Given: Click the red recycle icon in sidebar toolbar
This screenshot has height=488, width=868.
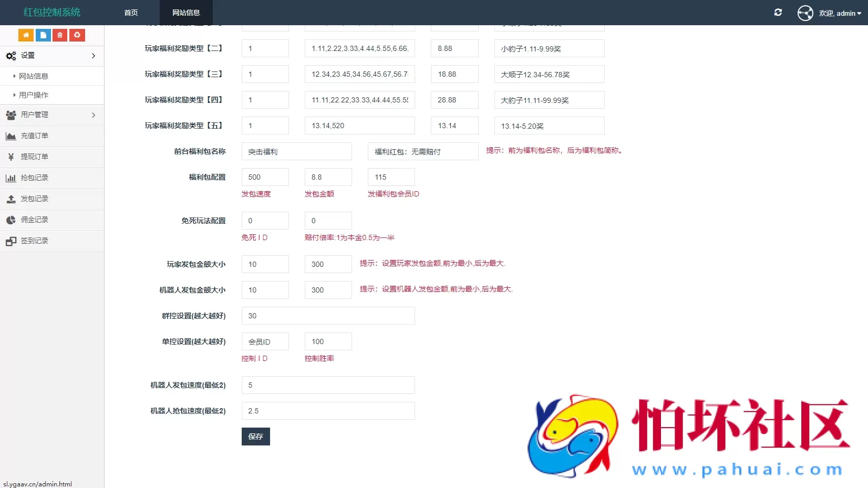Looking at the screenshot, I should (x=77, y=35).
